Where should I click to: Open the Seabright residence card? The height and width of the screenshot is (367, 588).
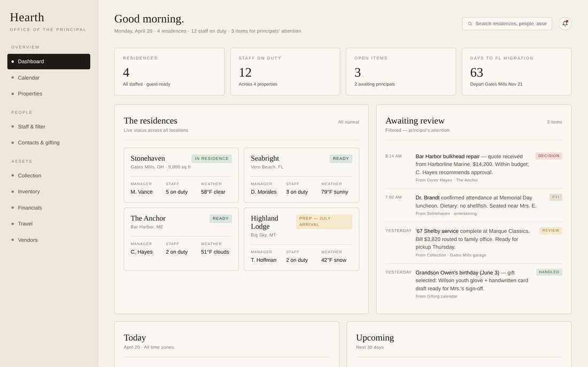point(301,175)
